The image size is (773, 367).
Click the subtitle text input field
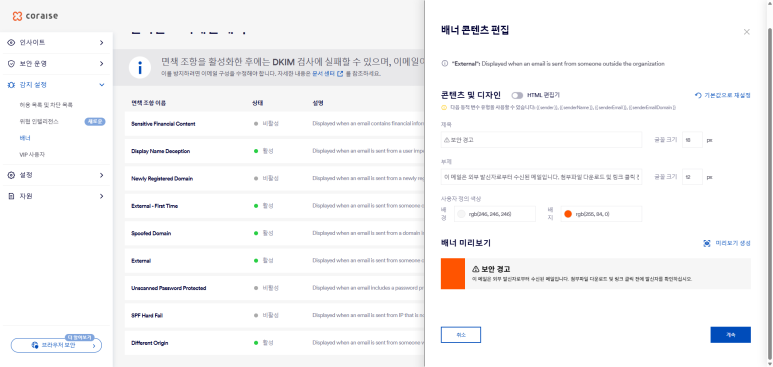click(x=541, y=177)
